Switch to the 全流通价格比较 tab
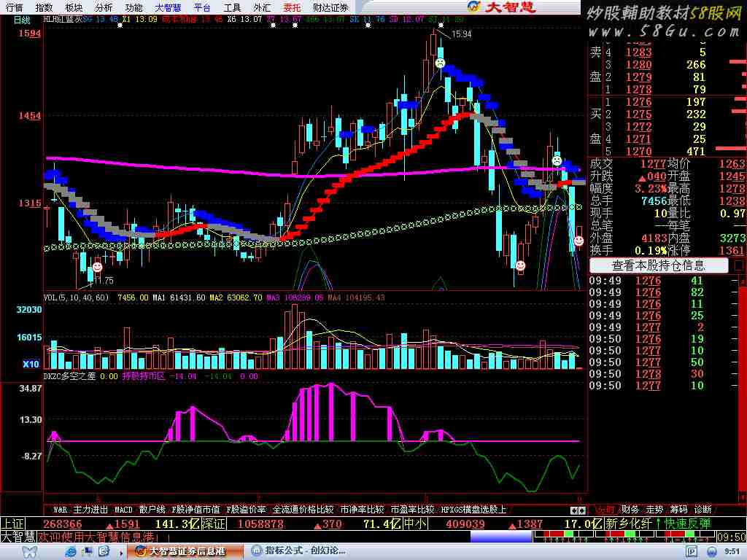 [x=303, y=510]
